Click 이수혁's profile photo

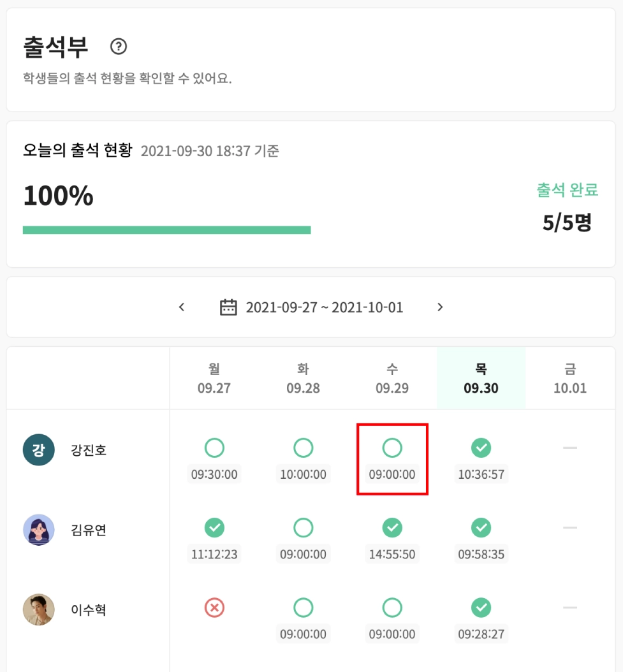(x=38, y=610)
